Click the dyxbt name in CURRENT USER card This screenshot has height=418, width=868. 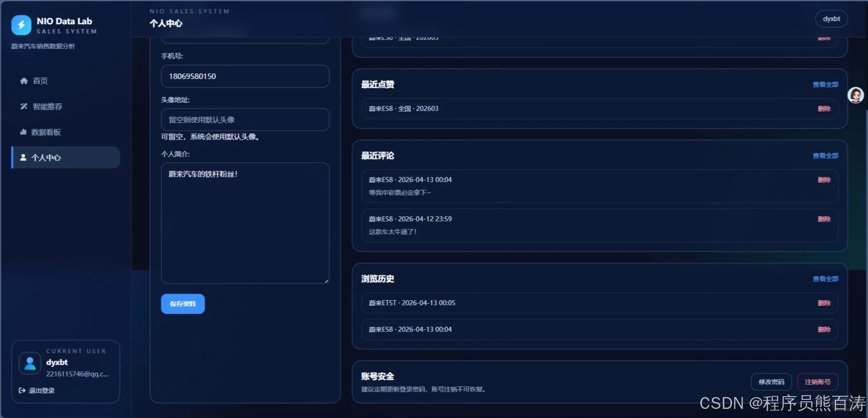(57, 362)
